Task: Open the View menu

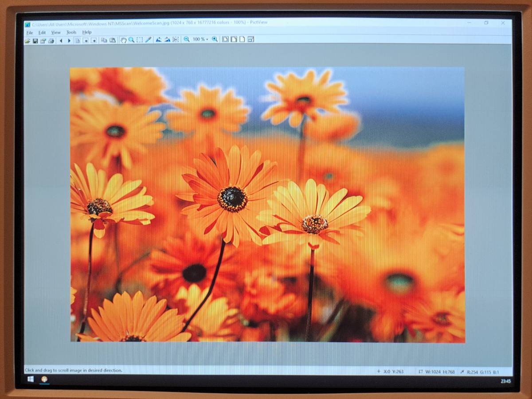Action: tap(55, 32)
